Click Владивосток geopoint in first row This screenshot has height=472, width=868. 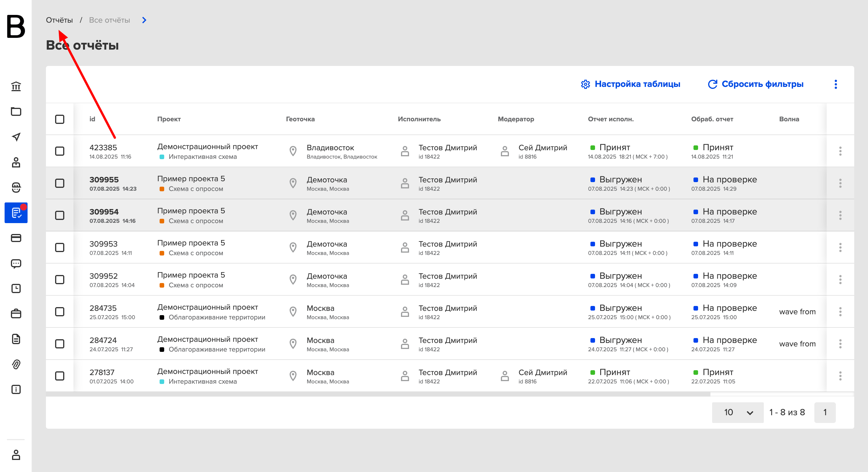330,148
